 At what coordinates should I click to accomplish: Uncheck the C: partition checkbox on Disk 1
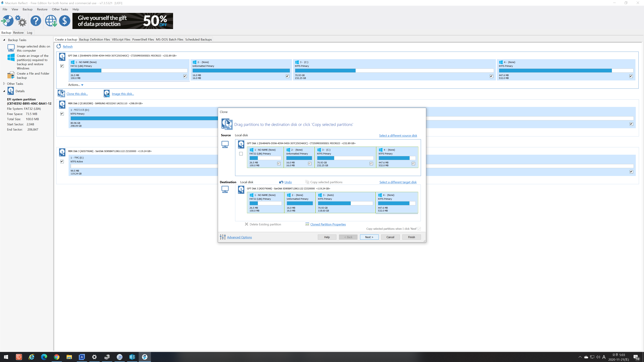point(491,76)
